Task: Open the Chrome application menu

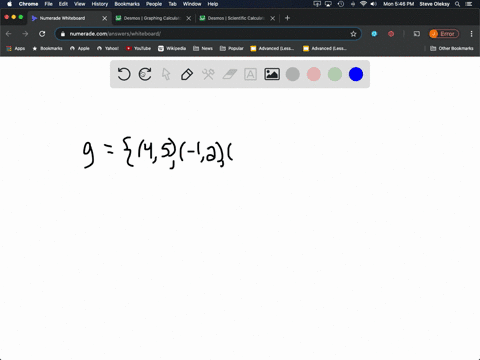Action: (x=28, y=4)
